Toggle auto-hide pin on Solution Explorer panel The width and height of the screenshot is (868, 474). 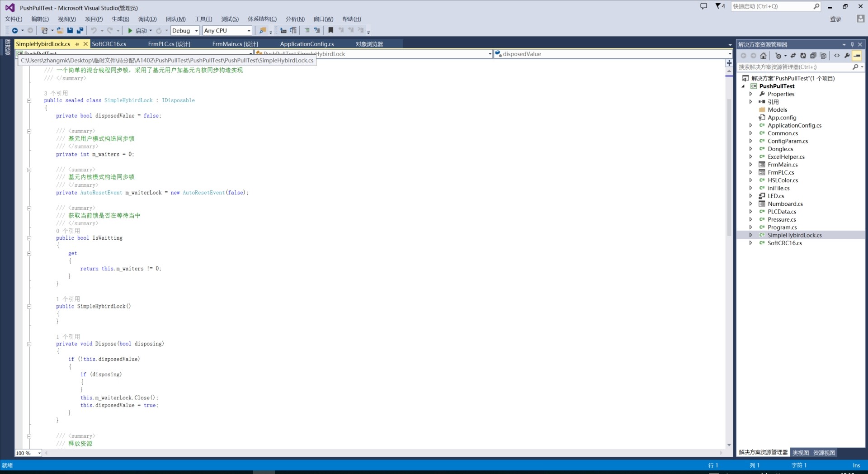(x=852, y=44)
